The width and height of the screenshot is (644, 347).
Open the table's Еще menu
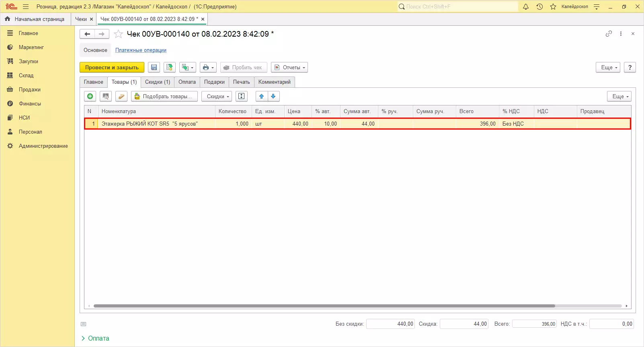point(619,96)
